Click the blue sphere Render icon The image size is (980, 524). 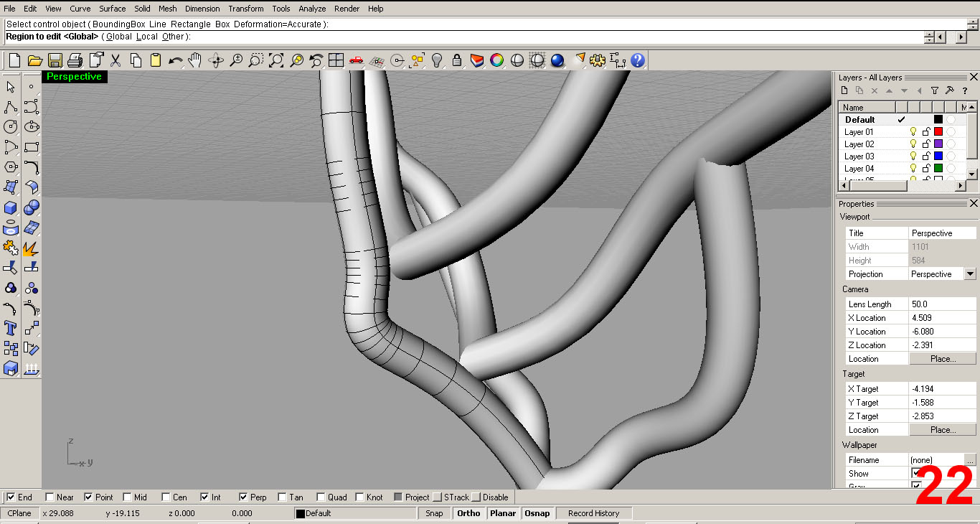pyautogui.click(x=557, y=60)
